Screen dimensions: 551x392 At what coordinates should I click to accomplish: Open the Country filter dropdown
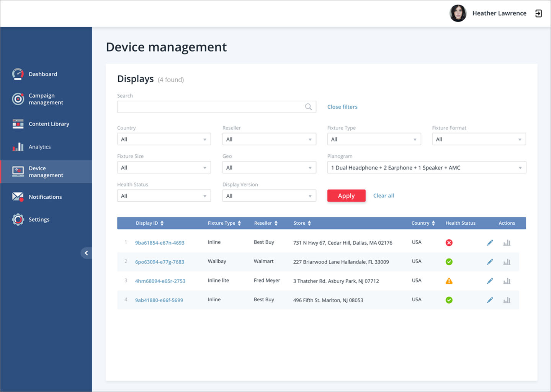(x=164, y=139)
